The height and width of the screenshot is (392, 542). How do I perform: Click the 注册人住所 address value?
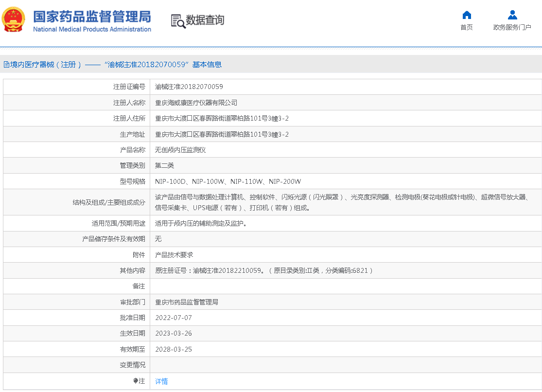222,118
